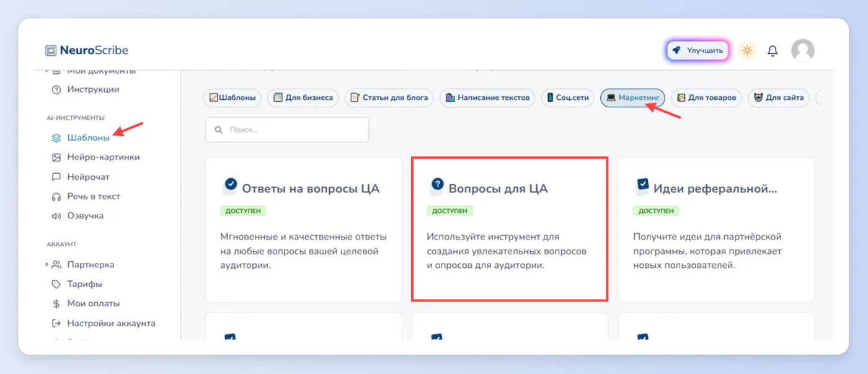Click the Улучшить upgrade button

[698, 51]
